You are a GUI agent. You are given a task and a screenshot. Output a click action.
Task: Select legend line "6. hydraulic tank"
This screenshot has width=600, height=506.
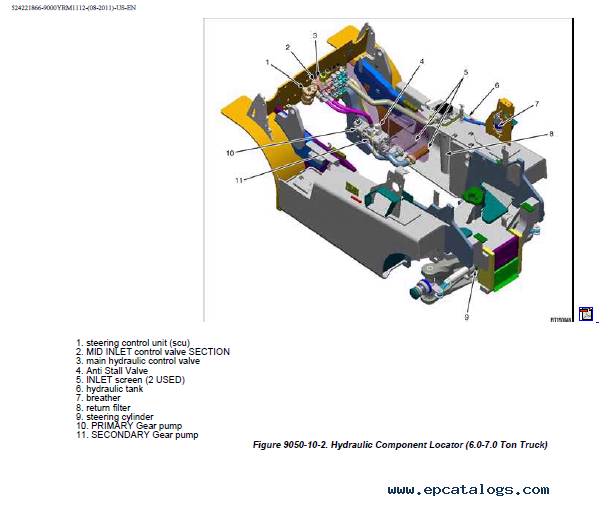point(109,389)
